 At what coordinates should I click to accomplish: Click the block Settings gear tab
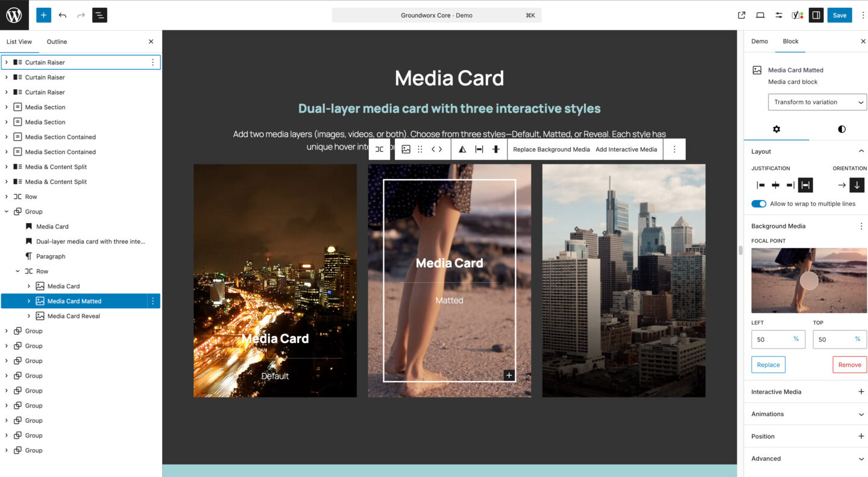(776, 129)
